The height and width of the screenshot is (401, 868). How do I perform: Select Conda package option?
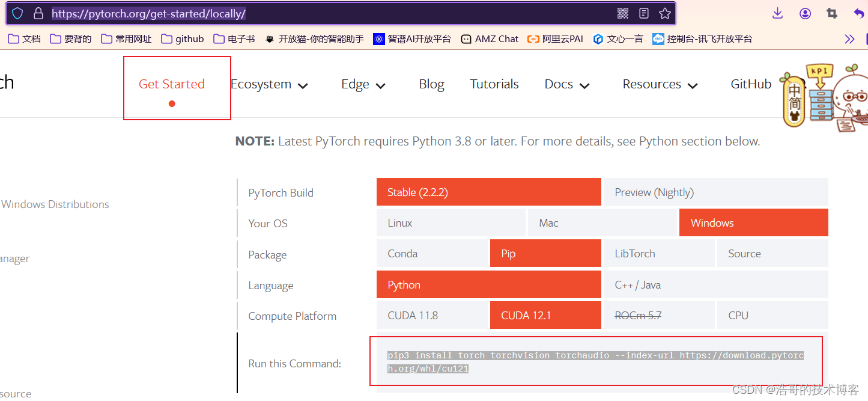(x=432, y=253)
